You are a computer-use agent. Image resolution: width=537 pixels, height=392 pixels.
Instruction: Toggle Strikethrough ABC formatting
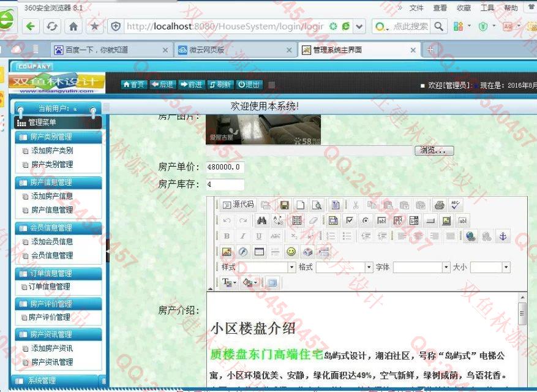pos(276,236)
